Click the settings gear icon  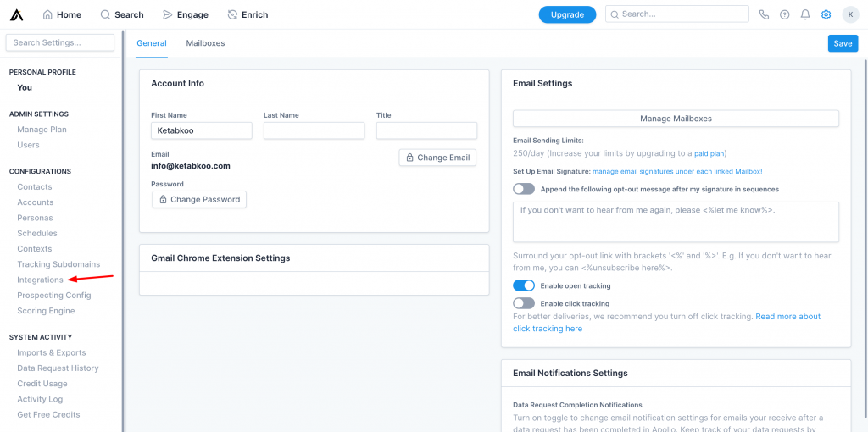pyautogui.click(x=826, y=14)
